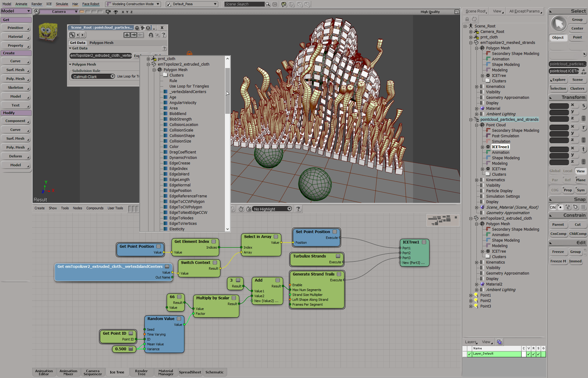Image resolution: width=588 pixels, height=378 pixels.
Task: Select the arrow Select tool icon
Action: [x=559, y=24]
